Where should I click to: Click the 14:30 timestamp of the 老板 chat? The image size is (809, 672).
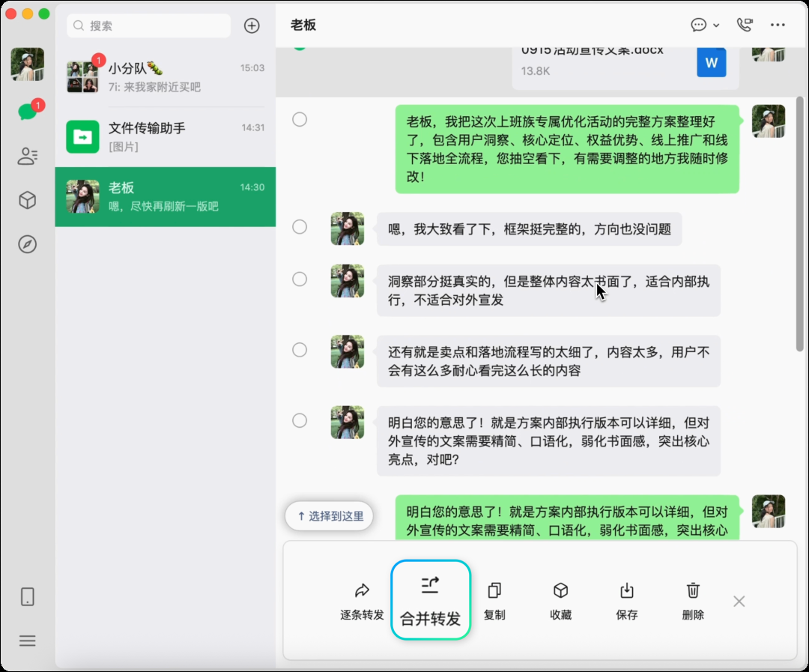coord(252,187)
